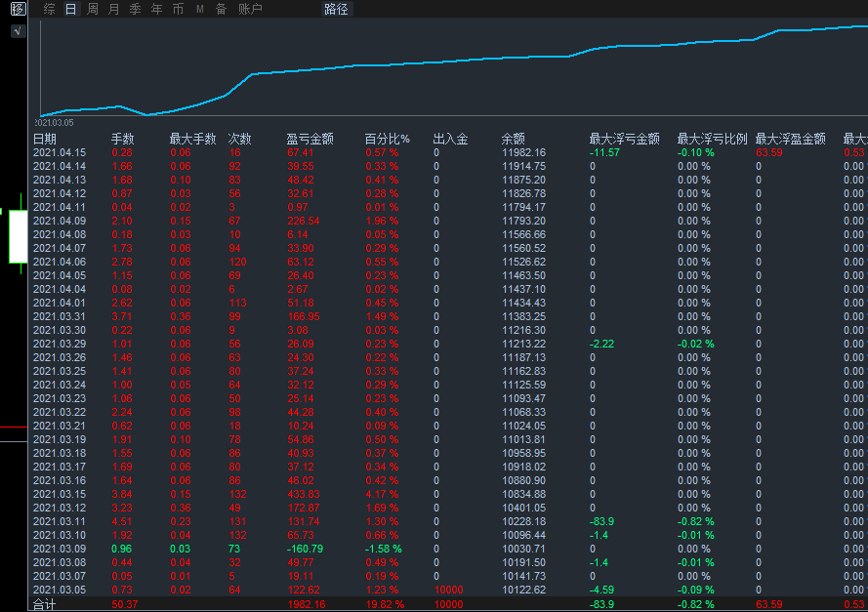868x612 pixels.
Task: Sort by the 手数 column header
Action: [x=122, y=139]
